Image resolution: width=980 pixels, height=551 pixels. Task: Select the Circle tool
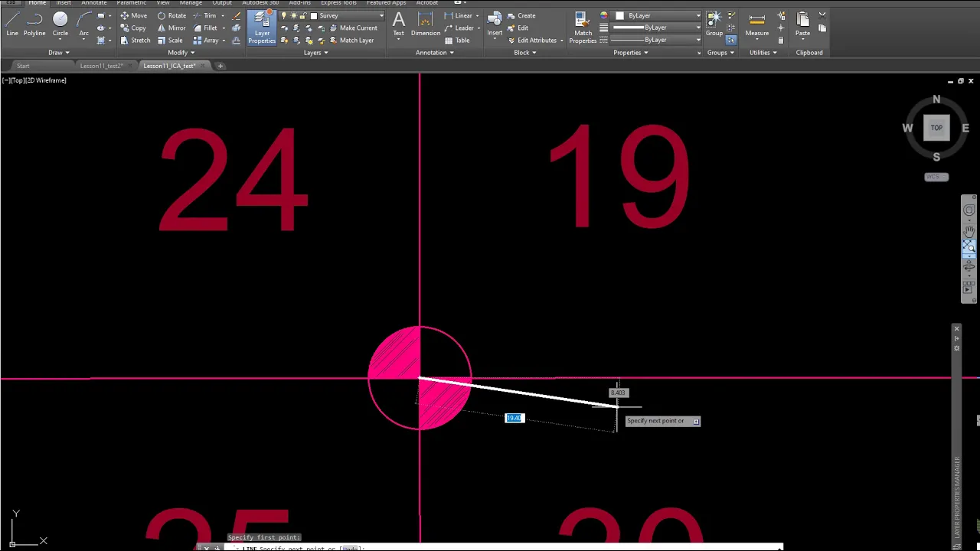tap(60, 24)
